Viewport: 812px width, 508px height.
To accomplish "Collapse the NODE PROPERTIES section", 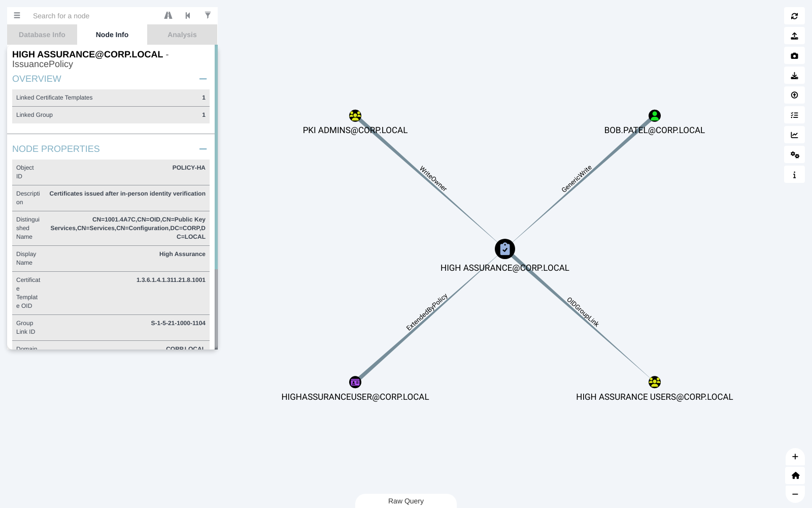I will [x=203, y=149].
